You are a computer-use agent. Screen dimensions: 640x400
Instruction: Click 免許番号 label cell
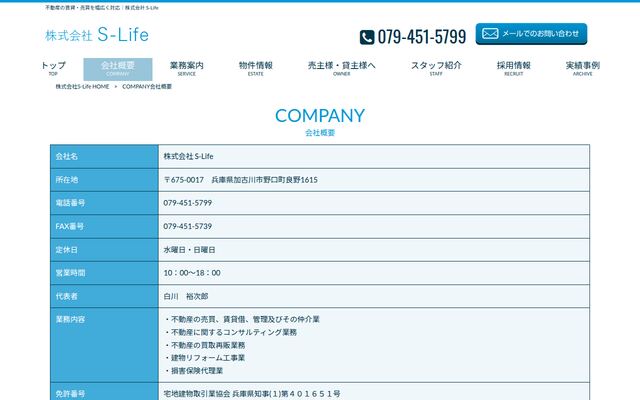pyautogui.click(x=104, y=392)
